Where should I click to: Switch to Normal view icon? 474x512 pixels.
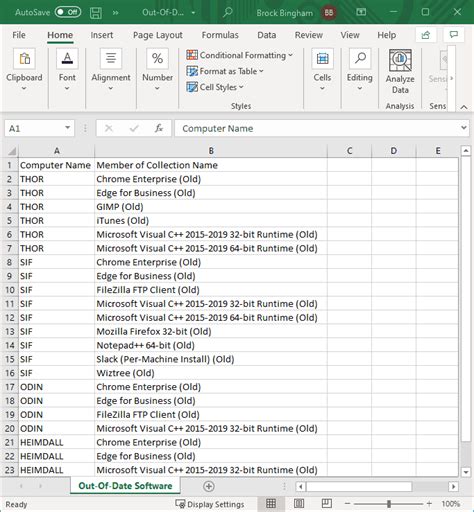click(x=271, y=503)
